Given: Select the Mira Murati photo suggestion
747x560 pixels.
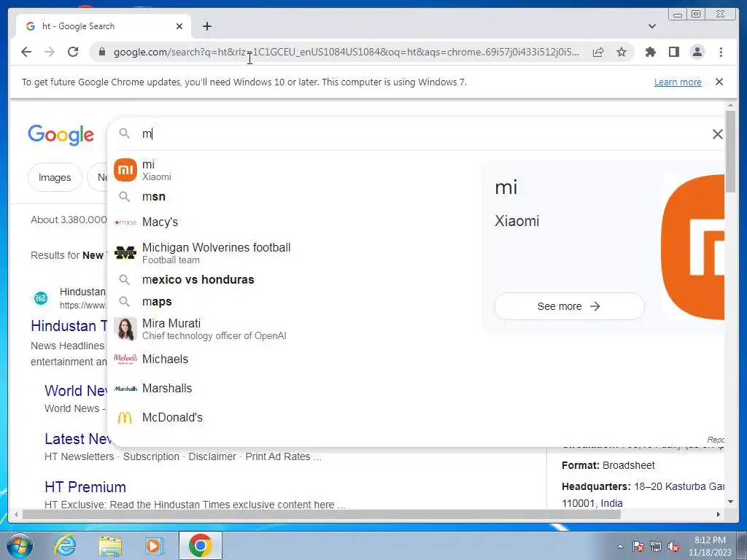Looking at the screenshot, I should click(125, 329).
